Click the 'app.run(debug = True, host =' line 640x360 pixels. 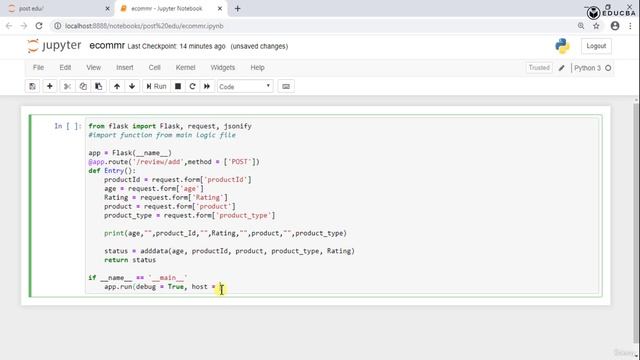point(160,287)
